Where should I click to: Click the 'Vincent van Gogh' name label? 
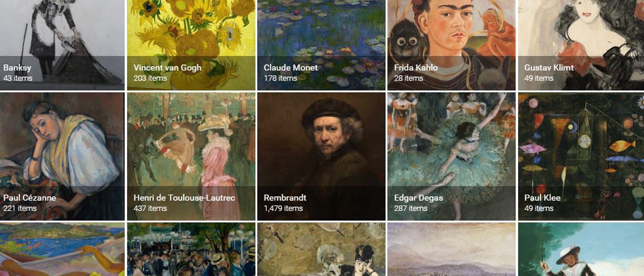point(167,68)
